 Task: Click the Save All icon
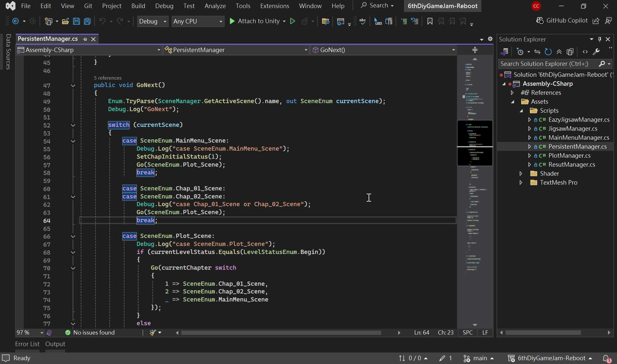(x=87, y=21)
